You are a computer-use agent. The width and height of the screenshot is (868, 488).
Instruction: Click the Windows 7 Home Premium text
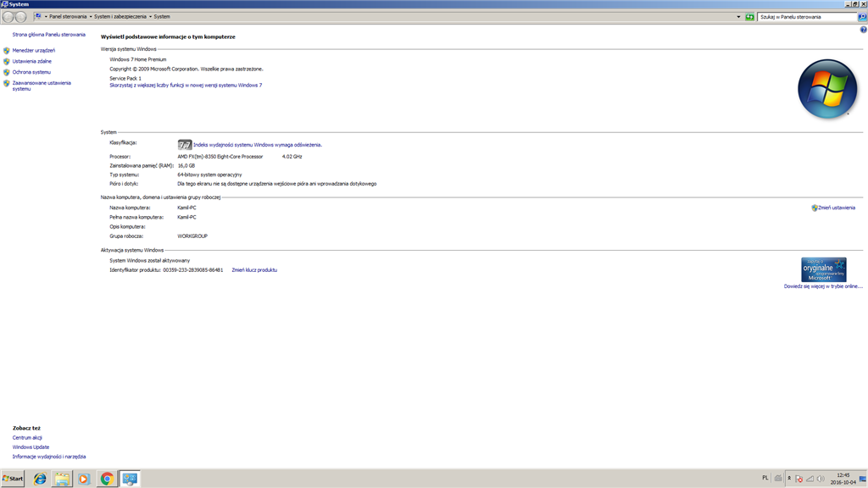point(138,59)
